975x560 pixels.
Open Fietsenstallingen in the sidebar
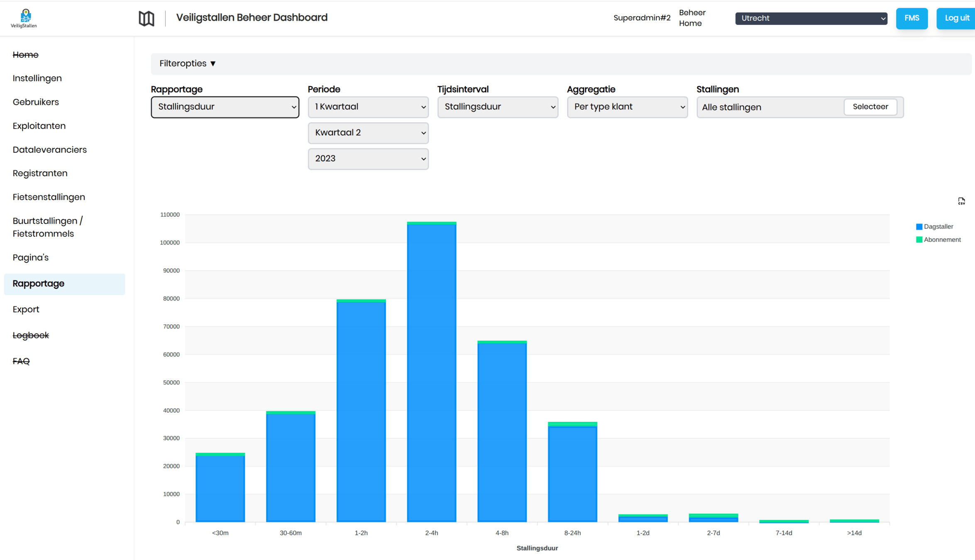49,197
